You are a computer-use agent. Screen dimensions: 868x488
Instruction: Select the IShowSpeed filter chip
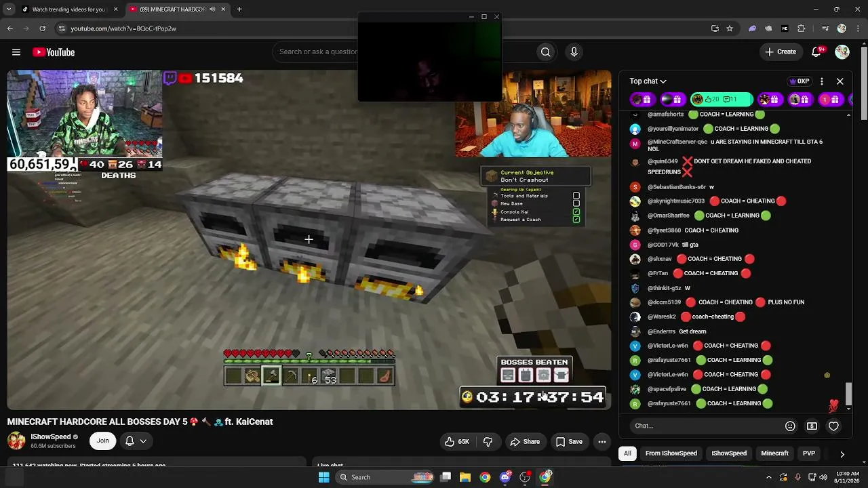tap(729, 453)
